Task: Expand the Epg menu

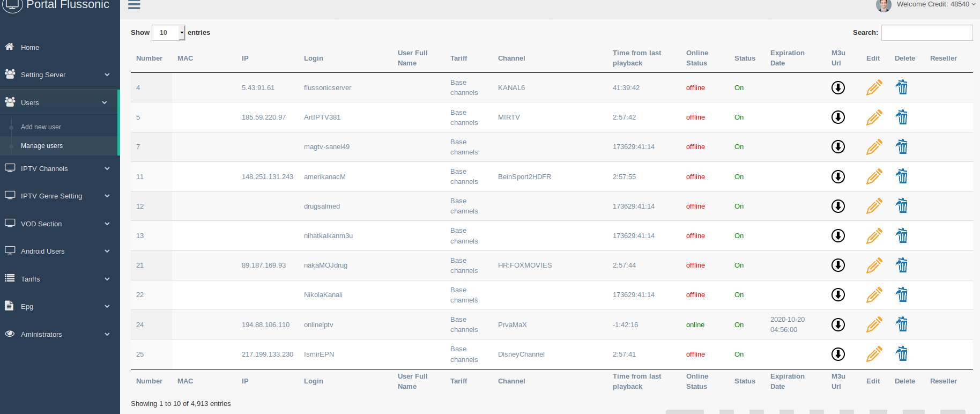Action: coord(59,306)
